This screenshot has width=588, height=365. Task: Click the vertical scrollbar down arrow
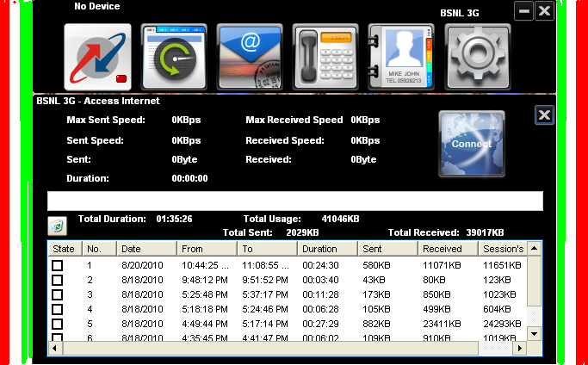[x=535, y=333]
